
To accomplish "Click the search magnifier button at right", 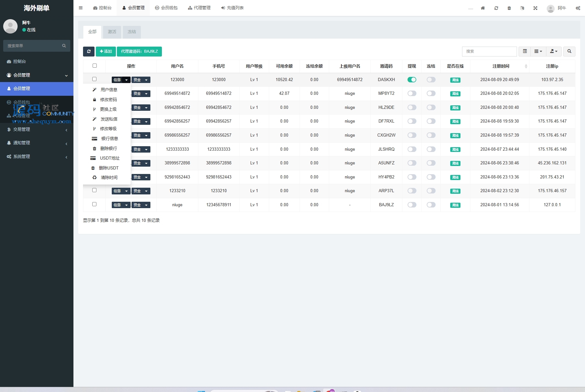I will (569, 51).
